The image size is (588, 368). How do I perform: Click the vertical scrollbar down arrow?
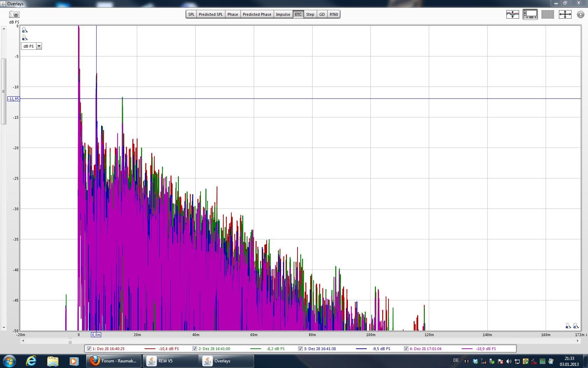point(4,328)
